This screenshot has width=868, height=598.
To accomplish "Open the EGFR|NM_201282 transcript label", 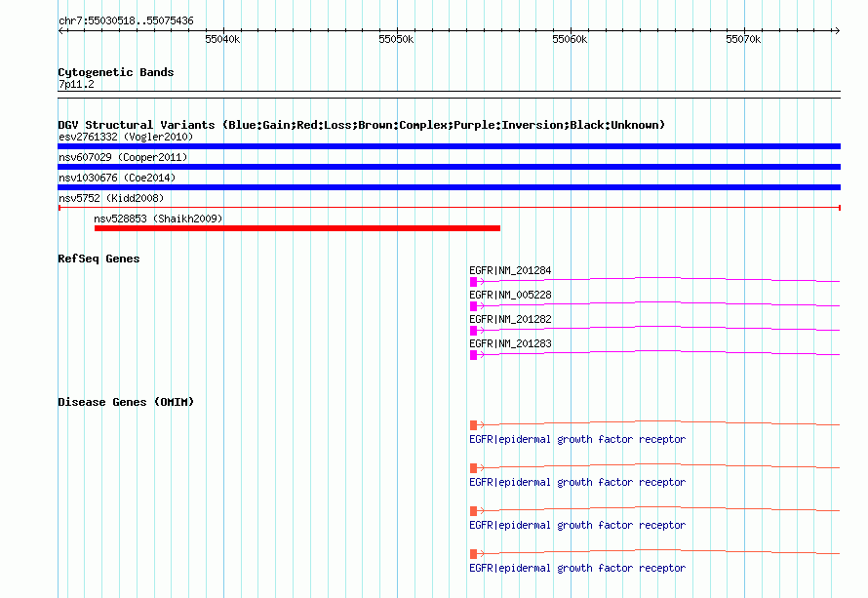I will 510,319.
